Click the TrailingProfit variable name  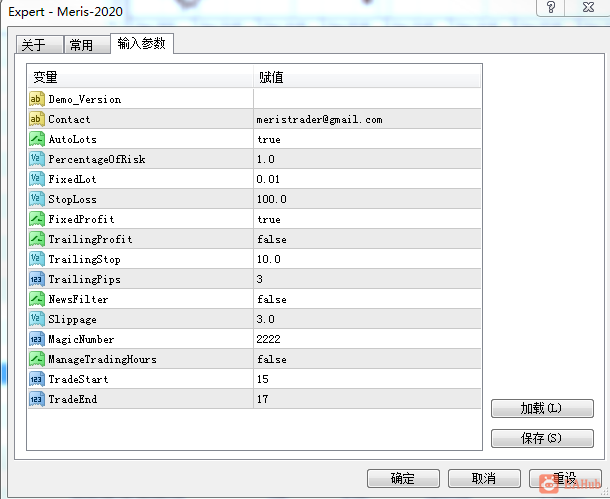click(90, 240)
